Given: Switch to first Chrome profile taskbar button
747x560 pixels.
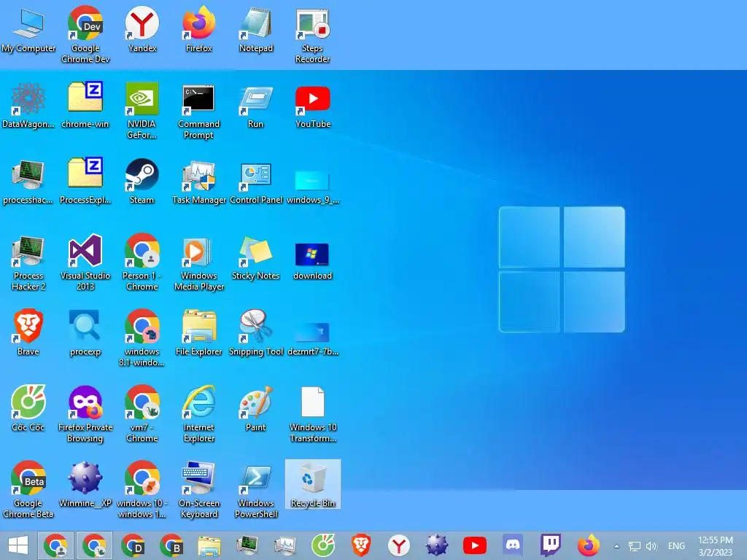Looking at the screenshot, I should tap(55, 545).
